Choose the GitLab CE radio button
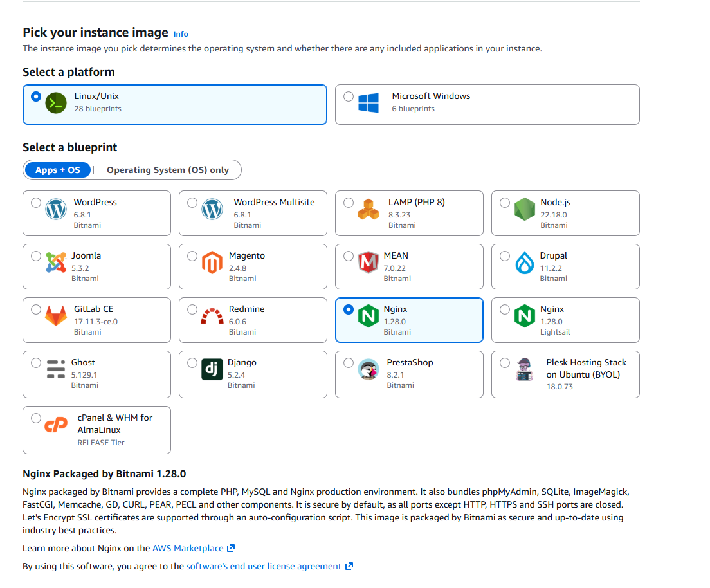This screenshot has height=588, width=710. coord(36,309)
